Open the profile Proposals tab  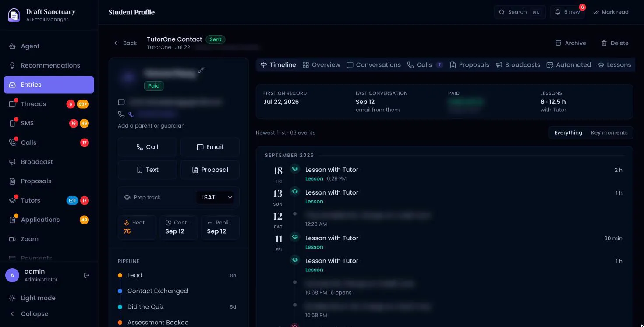pyautogui.click(x=469, y=65)
